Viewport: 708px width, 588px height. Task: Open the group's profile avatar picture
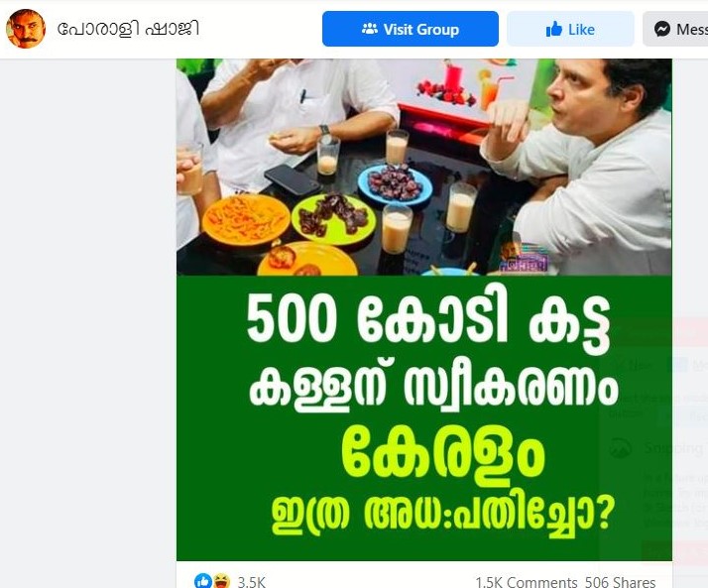[26, 29]
